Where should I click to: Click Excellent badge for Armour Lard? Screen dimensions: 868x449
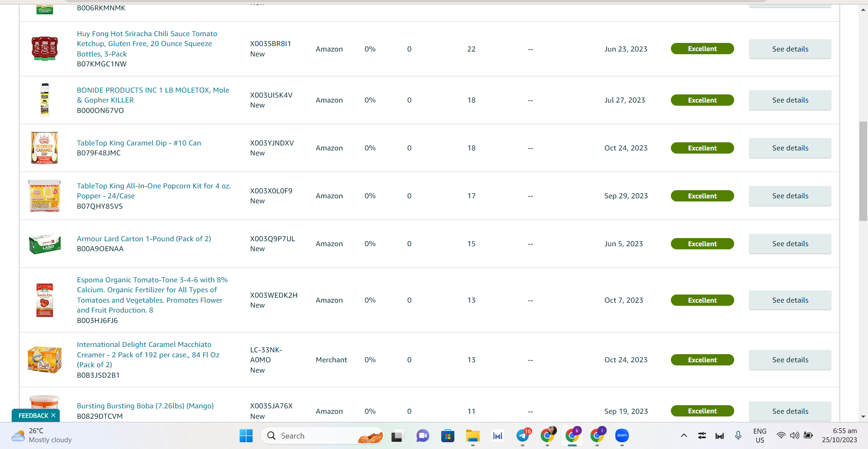click(702, 243)
